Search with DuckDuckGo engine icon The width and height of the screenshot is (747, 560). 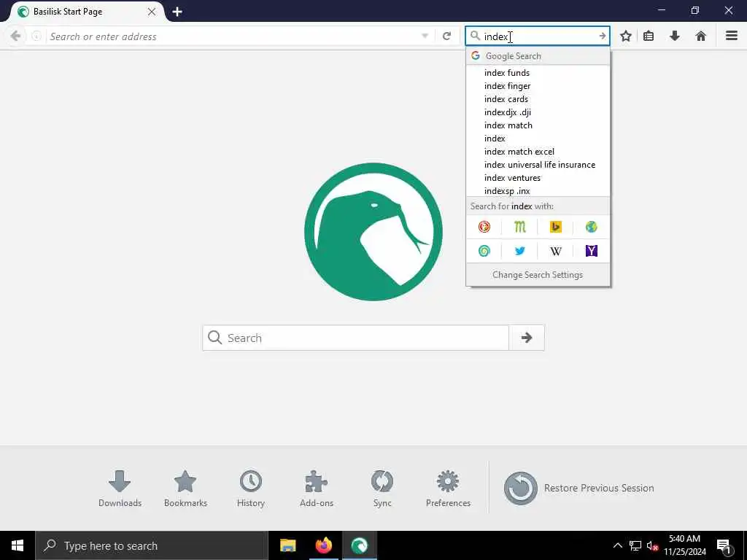coord(484,227)
